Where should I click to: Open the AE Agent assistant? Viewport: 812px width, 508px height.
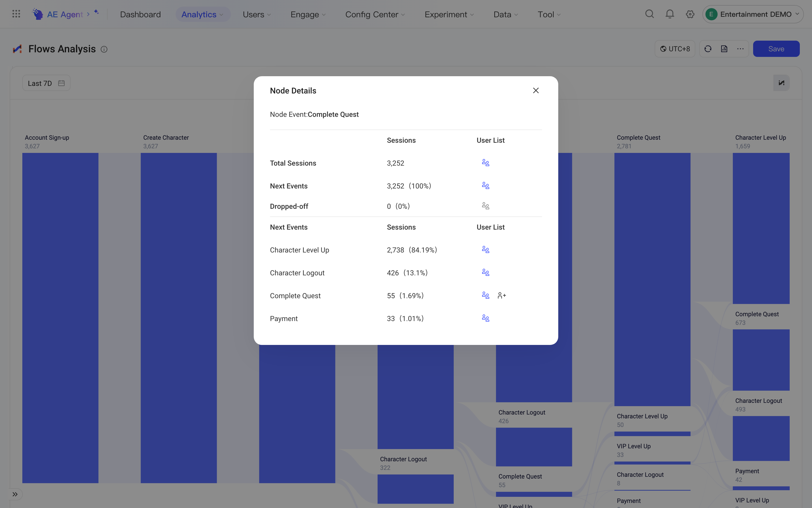click(65, 14)
